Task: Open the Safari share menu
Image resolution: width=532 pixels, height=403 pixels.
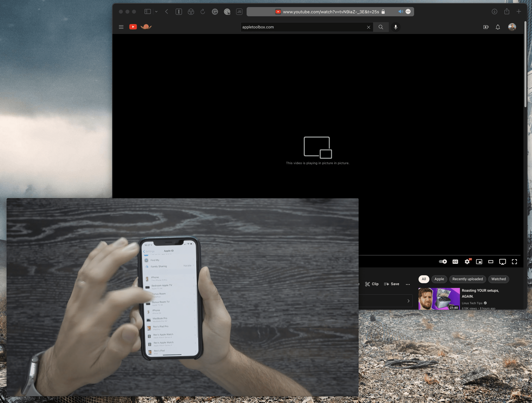Action: [507, 11]
